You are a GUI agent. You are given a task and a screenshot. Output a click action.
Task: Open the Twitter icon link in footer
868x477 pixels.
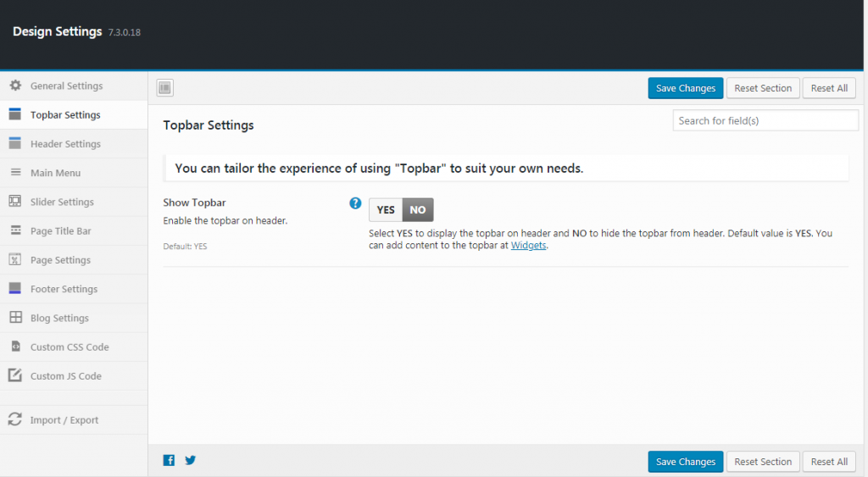(x=191, y=460)
